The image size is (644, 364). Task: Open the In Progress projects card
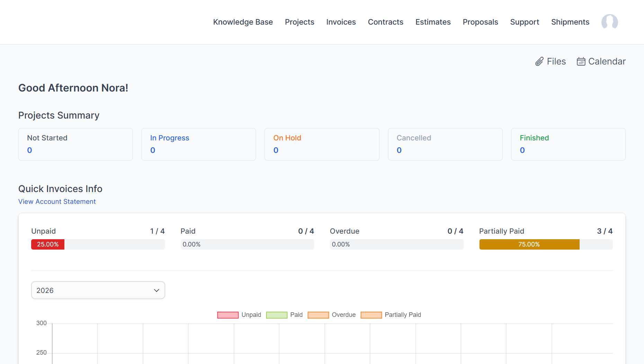pos(199,144)
